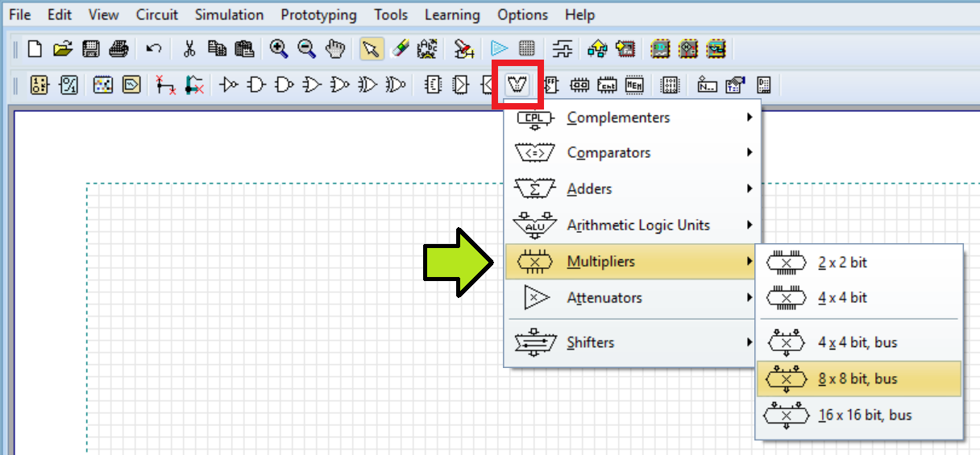Insert a NAND gate
The height and width of the screenshot is (455, 980).
[x=284, y=84]
